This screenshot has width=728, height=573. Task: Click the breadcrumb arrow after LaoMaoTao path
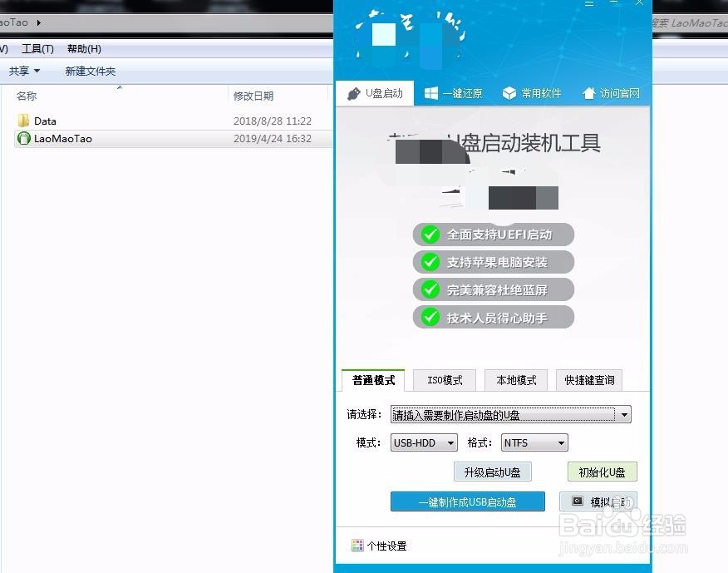point(38,22)
